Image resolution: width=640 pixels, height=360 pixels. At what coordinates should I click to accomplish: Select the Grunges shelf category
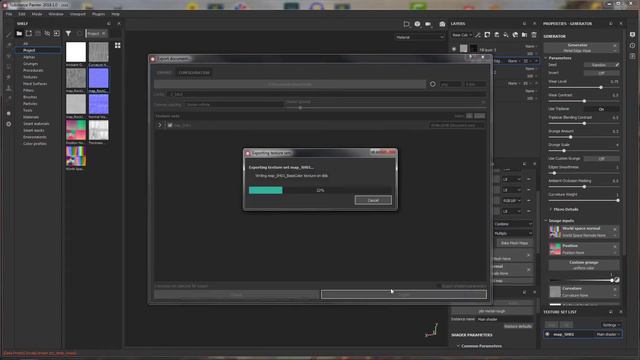[x=30, y=64]
